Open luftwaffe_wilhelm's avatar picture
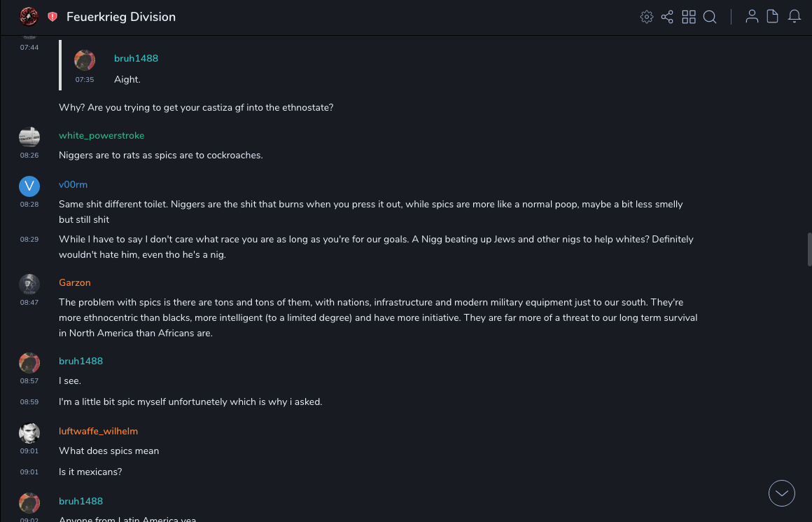Viewport: 812px width, 522px height. pyautogui.click(x=29, y=432)
